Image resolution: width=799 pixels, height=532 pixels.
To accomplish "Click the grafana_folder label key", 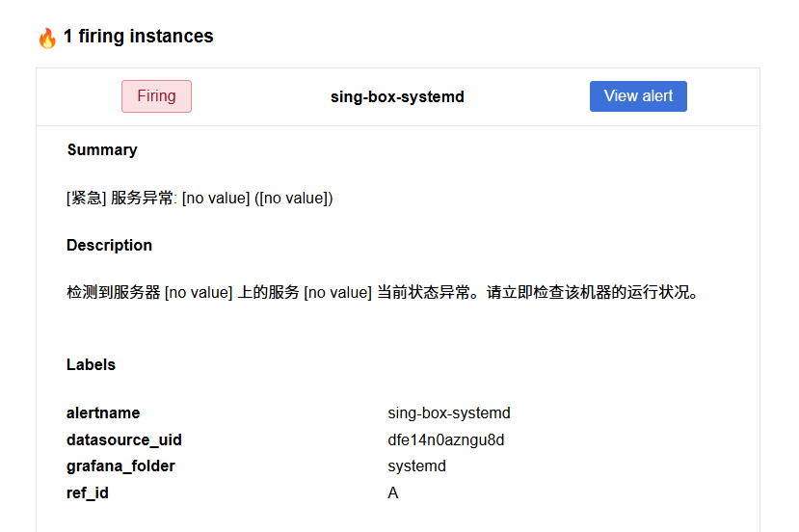I will click(120, 466).
